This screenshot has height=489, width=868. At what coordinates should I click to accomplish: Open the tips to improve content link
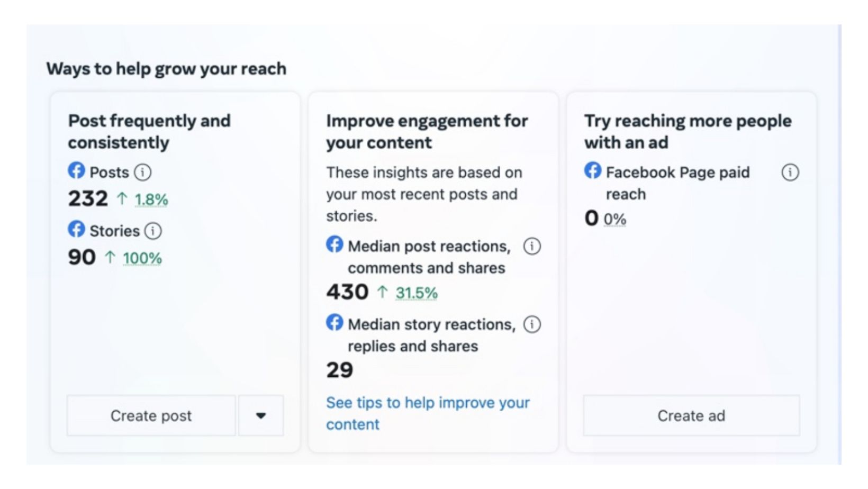click(427, 413)
